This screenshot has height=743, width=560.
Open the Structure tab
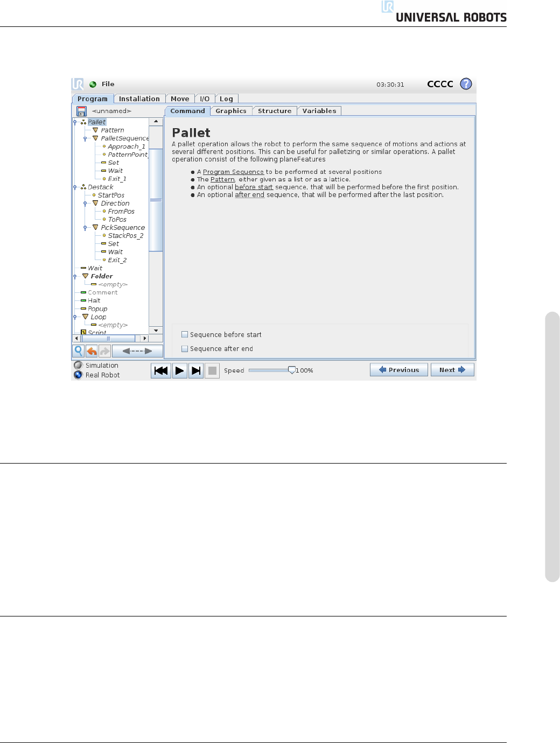click(x=275, y=111)
